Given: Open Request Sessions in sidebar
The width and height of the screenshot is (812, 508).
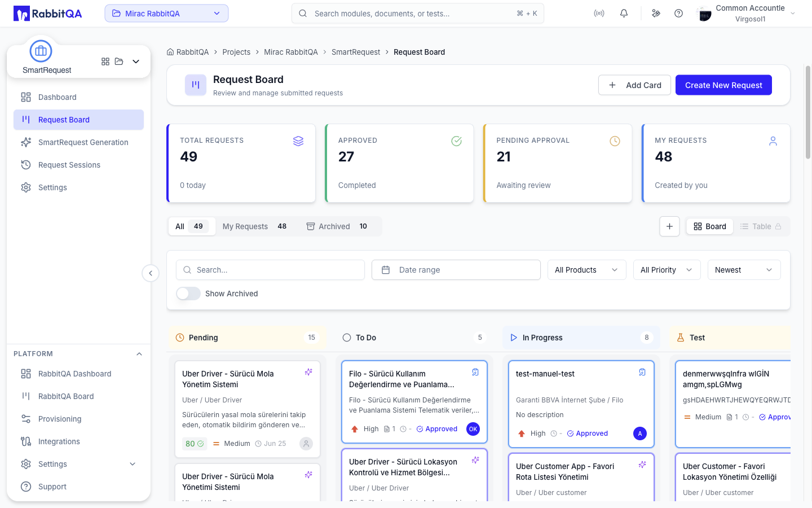Looking at the screenshot, I should [x=79, y=165].
